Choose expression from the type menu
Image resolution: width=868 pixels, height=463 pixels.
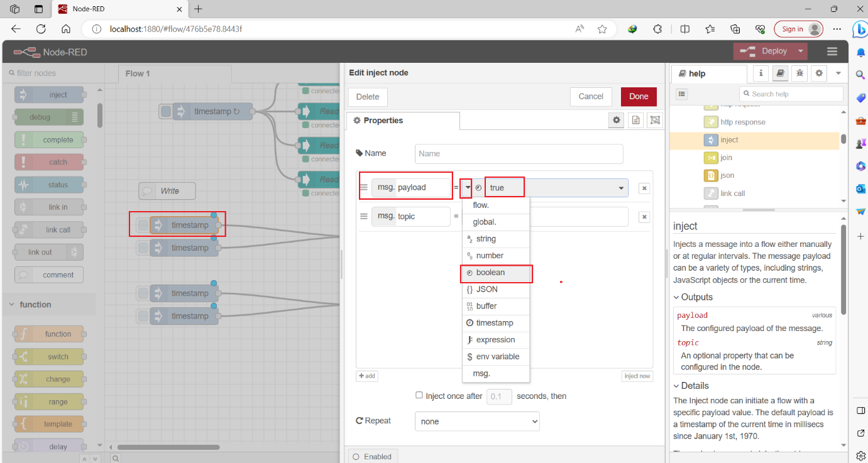tap(496, 340)
